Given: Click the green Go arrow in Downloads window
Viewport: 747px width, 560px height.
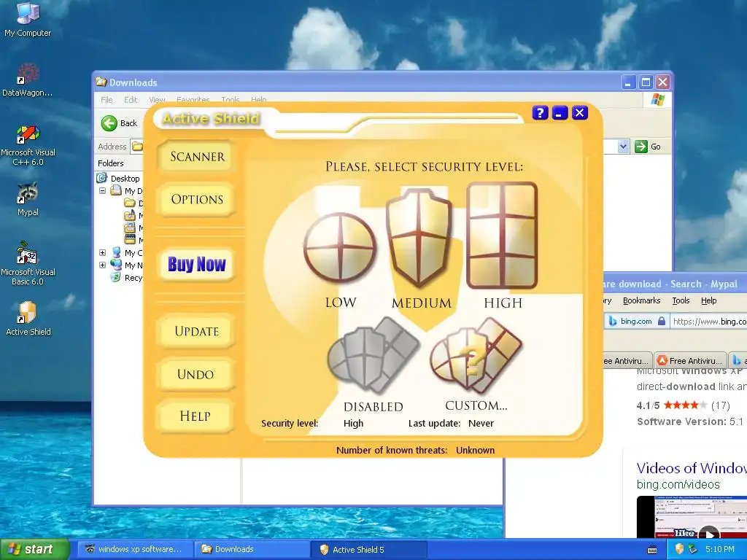Looking at the screenshot, I should pyautogui.click(x=641, y=146).
